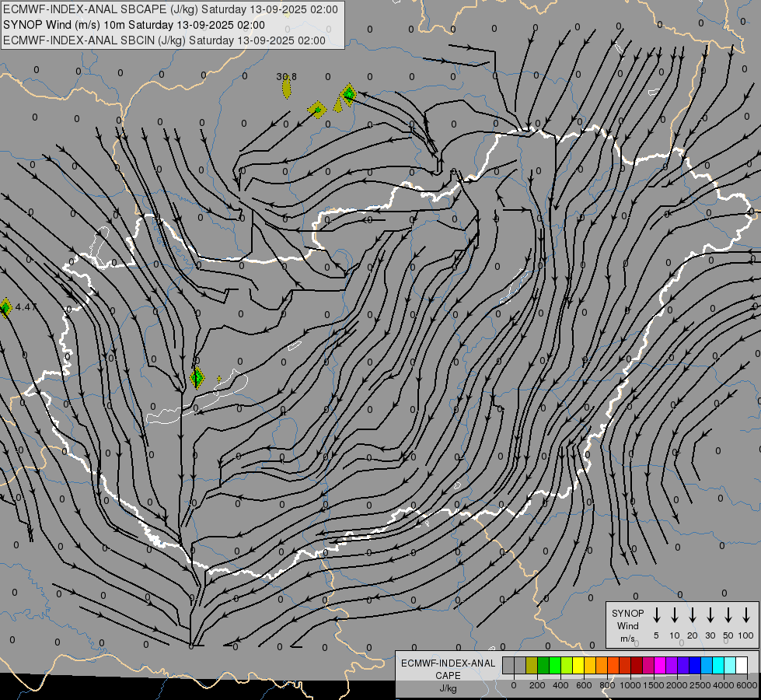Pick the olive swatch in the CAPE legend
The width and height of the screenshot is (761, 700).
532,665
